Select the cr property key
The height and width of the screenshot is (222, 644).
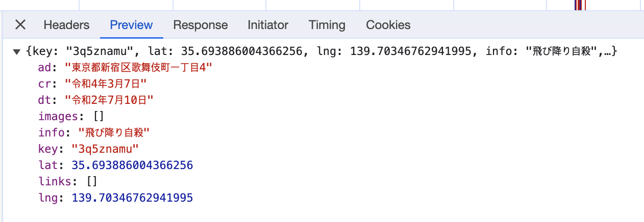click(44, 84)
